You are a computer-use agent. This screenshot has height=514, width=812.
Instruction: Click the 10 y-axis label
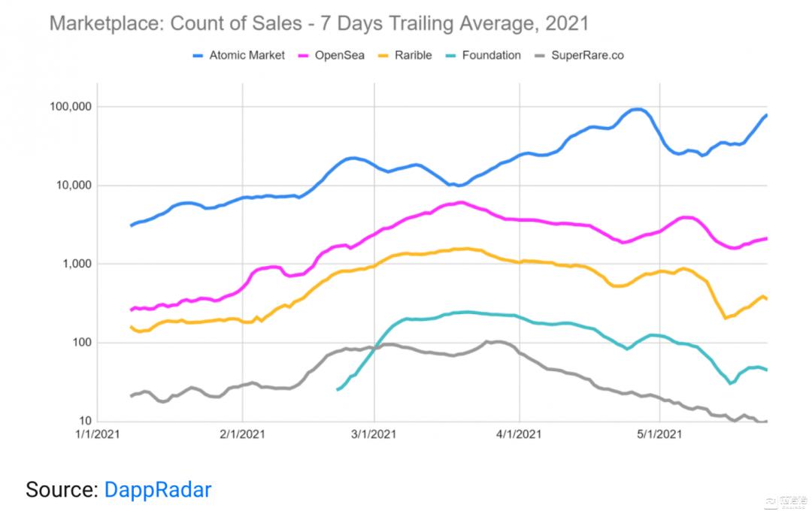(x=83, y=421)
